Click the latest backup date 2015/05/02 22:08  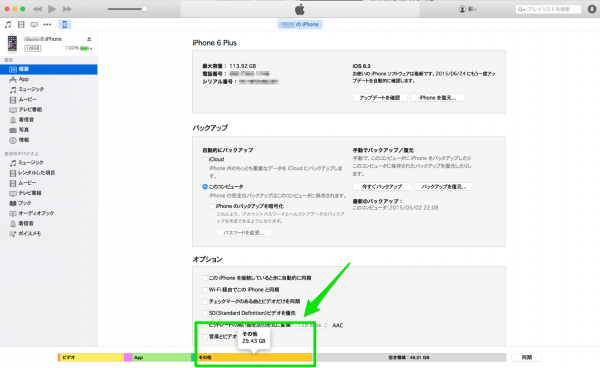[x=414, y=208]
